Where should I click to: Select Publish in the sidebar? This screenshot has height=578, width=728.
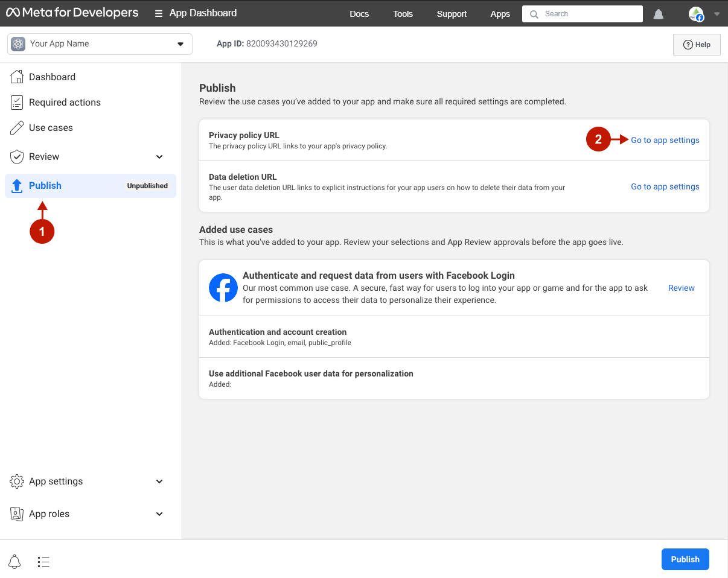91,186
